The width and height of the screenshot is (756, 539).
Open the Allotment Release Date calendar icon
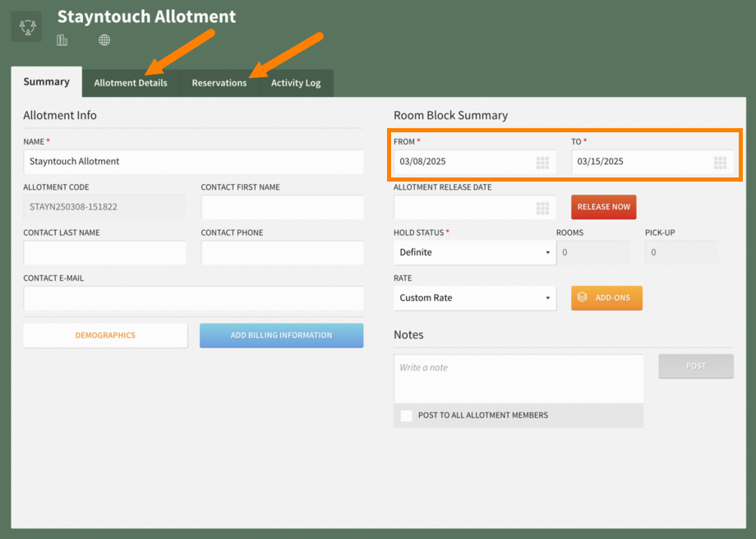coord(542,208)
